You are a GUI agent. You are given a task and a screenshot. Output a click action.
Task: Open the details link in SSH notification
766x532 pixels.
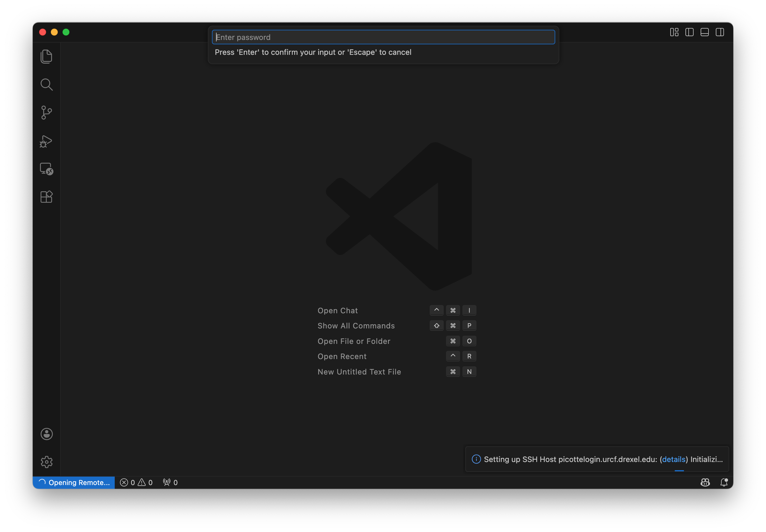coord(673,459)
